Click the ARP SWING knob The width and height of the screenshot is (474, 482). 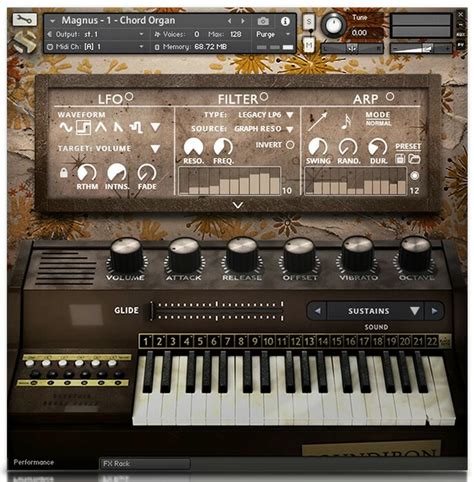click(x=318, y=147)
